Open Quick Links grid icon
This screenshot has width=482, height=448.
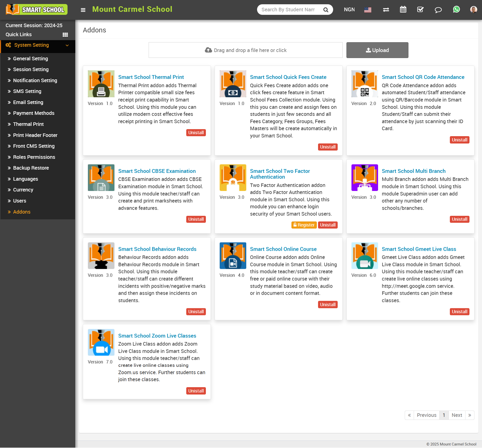click(x=65, y=35)
